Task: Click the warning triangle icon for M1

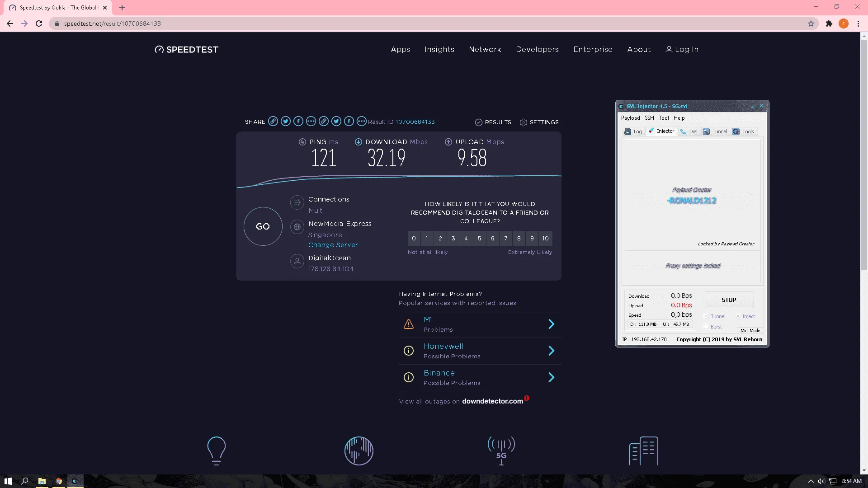Action: click(409, 324)
